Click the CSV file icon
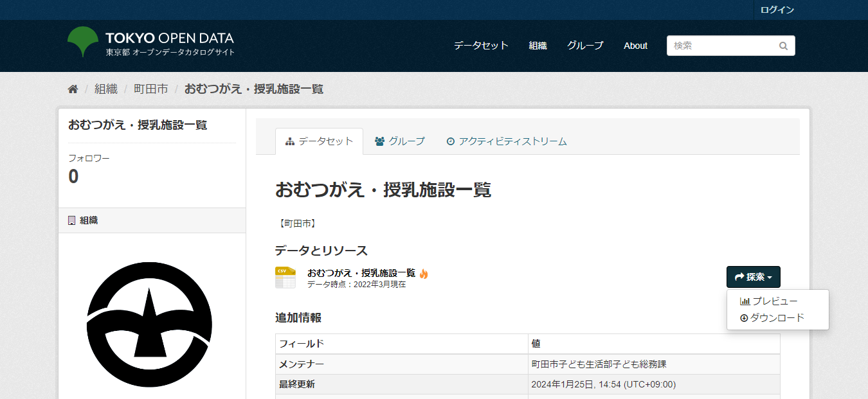The width and height of the screenshot is (868, 399). [x=285, y=278]
